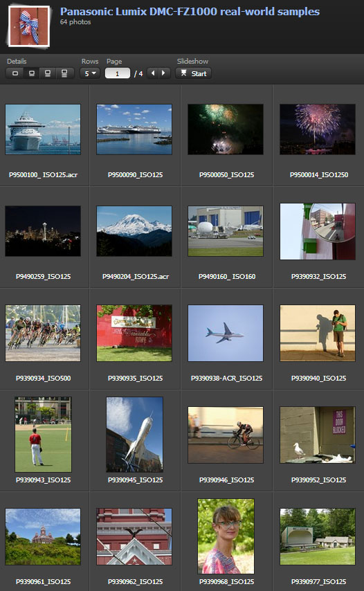Open the airplane photo P9390938-ACR_ISO125
364x591 pixels.
(x=226, y=333)
